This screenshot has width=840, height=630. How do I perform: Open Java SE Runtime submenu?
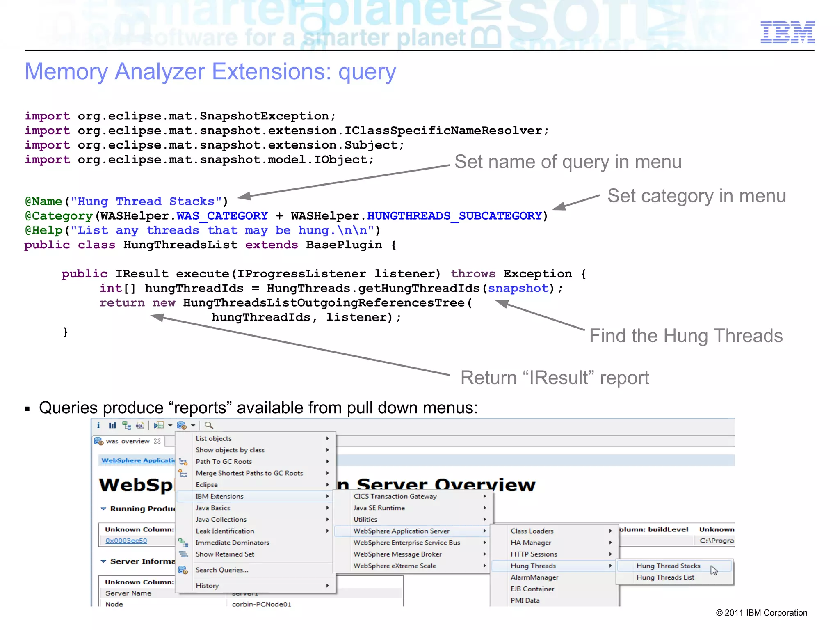click(x=413, y=508)
